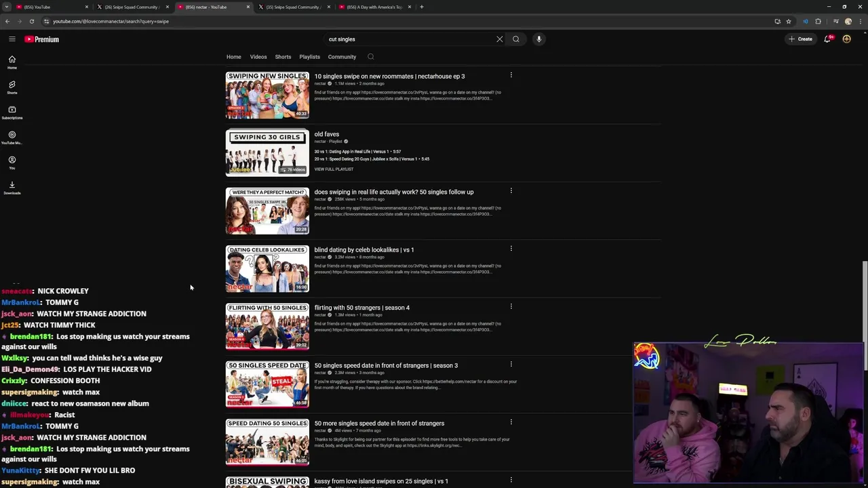Viewport: 868px width, 488px height.
Task: Open 'flirting with 50 strangers season 4' title
Action: click(362, 308)
